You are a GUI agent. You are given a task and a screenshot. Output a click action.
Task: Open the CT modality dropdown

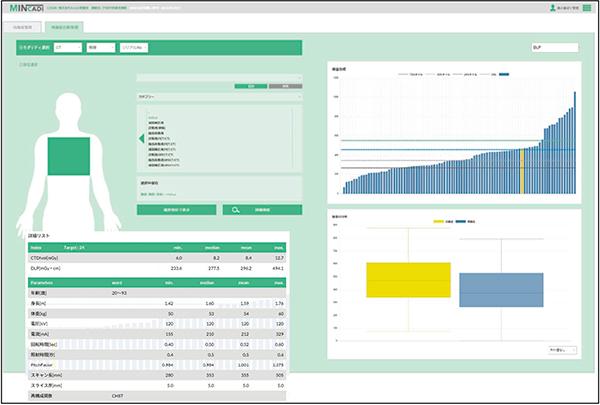click(x=68, y=47)
